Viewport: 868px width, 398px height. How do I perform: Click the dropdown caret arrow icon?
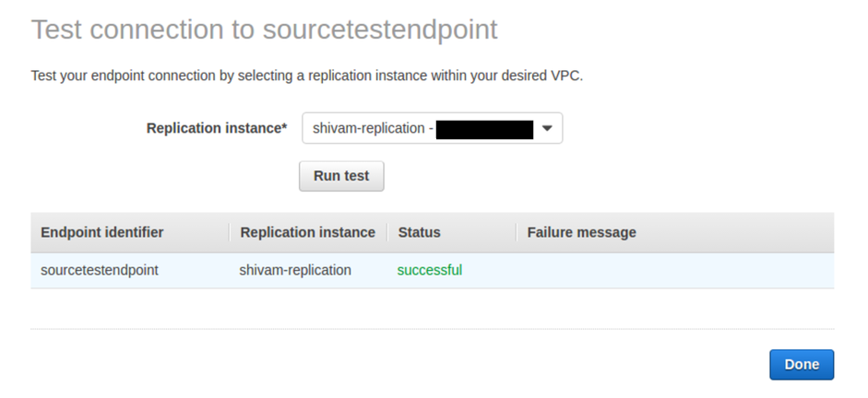[x=547, y=128]
